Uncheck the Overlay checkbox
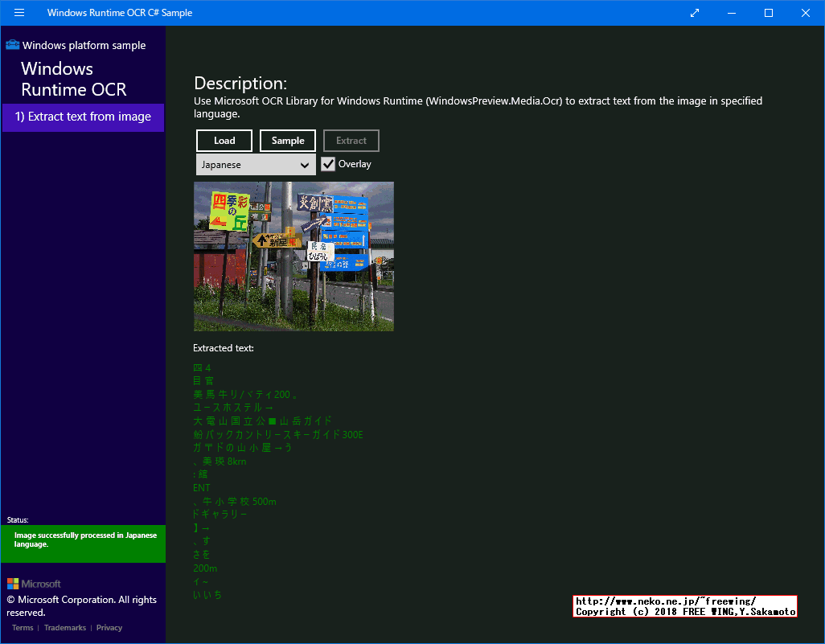 pyautogui.click(x=327, y=163)
